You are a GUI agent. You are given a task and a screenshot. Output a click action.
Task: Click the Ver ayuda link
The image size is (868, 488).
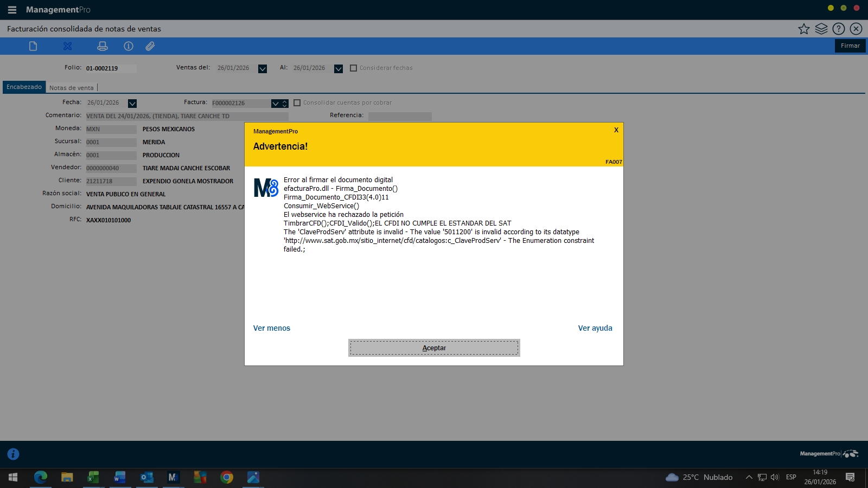pyautogui.click(x=595, y=328)
